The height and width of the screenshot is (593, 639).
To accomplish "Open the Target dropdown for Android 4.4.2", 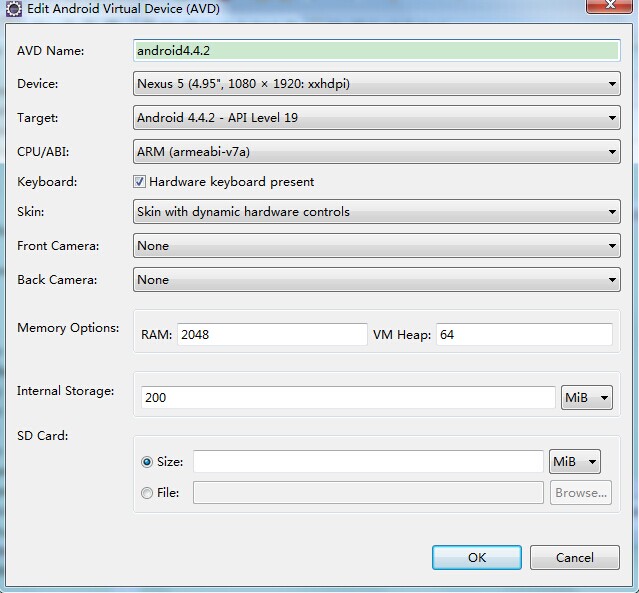I will [377, 118].
